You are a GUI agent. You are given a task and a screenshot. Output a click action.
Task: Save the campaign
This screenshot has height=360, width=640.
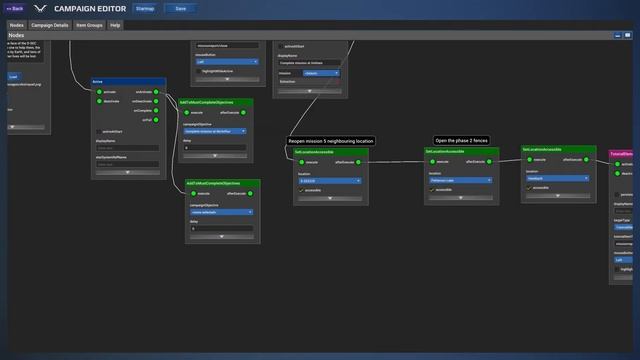(180, 9)
